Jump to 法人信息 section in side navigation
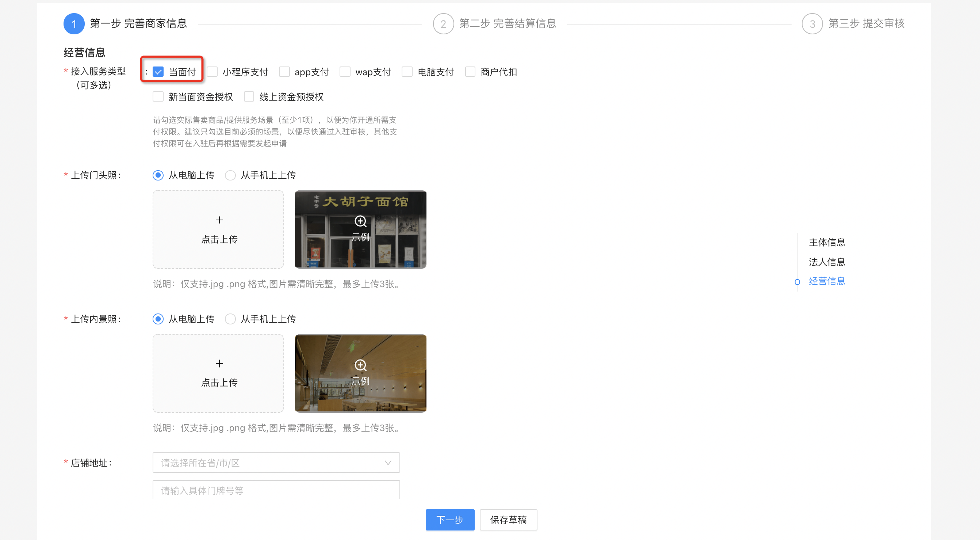Image resolution: width=980 pixels, height=540 pixels. pyautogui.click(x=827, y=262)
